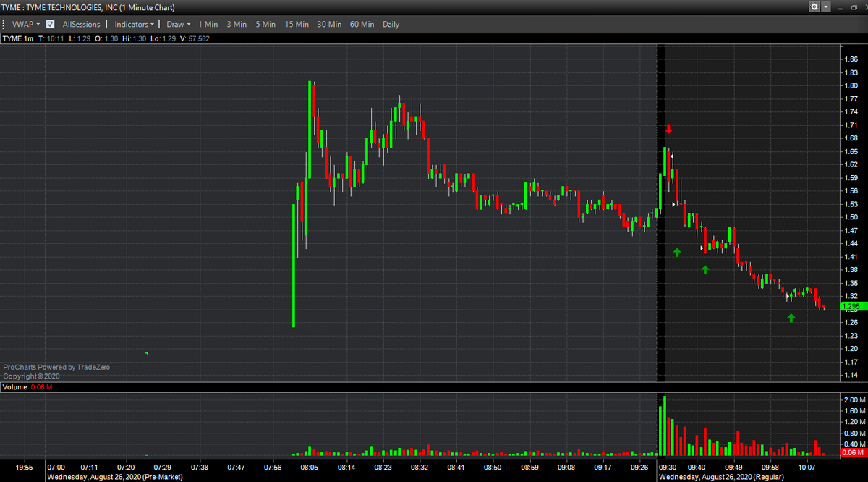Screen dimensions: 868x482
Task: Click the Regular session date label on the time axis
Action: tap(723, 477)
